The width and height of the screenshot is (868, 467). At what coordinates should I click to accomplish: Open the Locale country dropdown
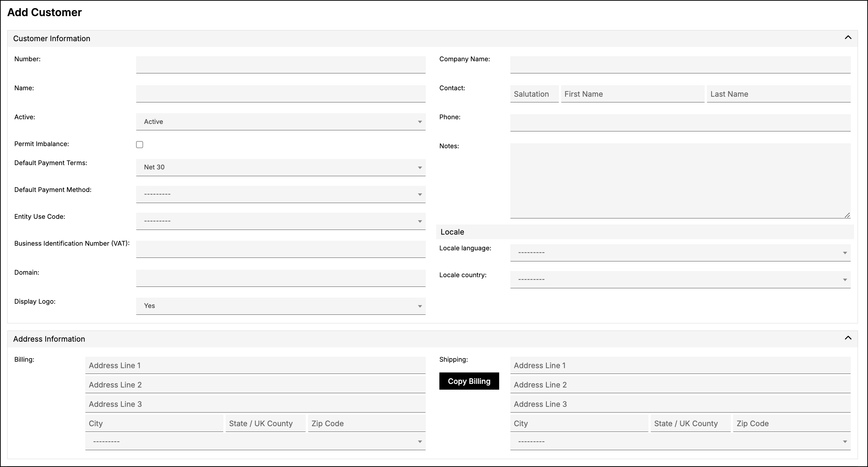tap(680, 279)
